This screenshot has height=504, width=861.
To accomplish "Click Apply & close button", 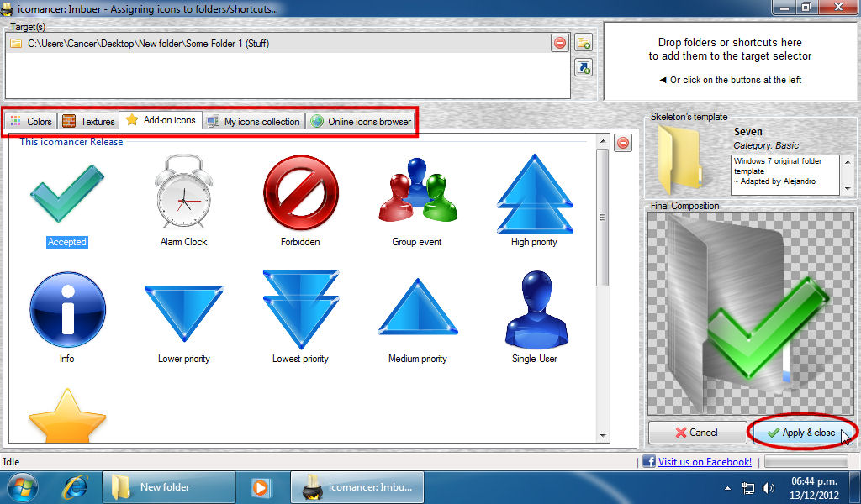I will coord(801,432).
